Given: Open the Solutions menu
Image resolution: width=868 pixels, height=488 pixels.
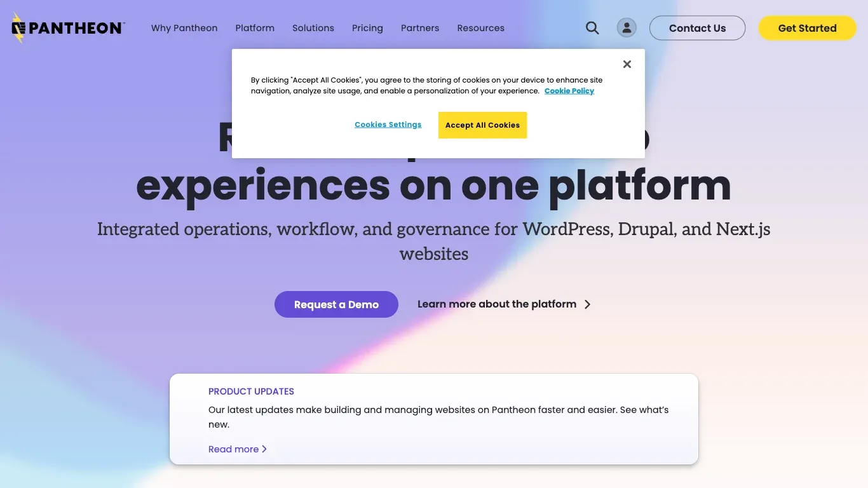Looking at the screenshot, I should coord(313,28).
